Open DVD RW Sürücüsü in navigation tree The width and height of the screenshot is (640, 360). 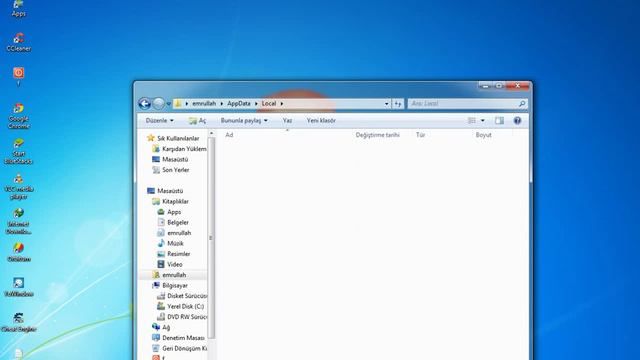tap(187, 317)
